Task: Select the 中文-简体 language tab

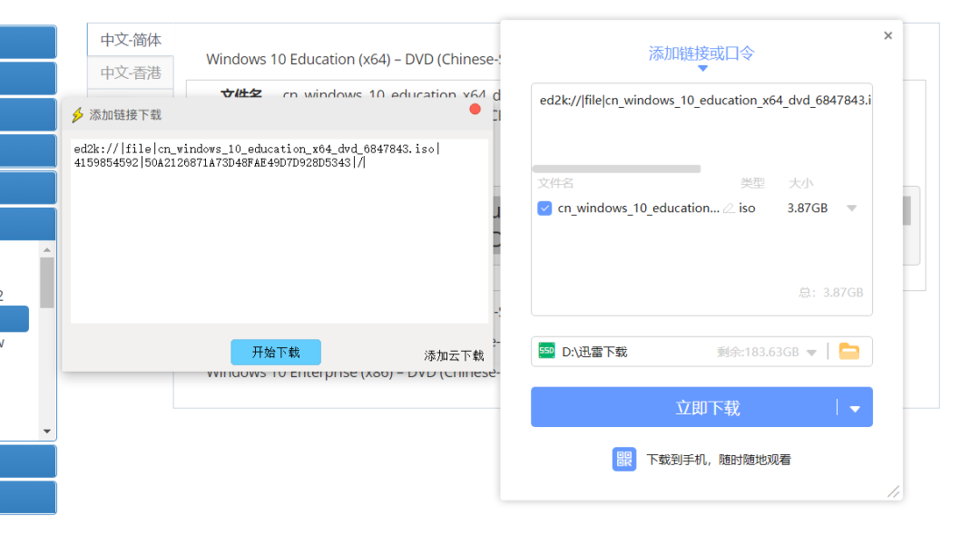Action: pos(131,40)
